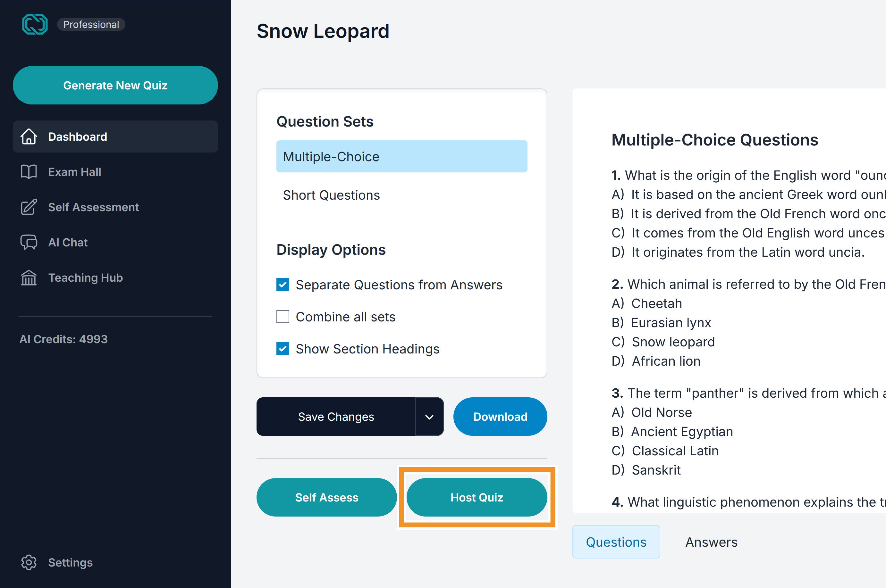This screenshot has width=886, height=588.
Task: Click the Self Assess button
Action: (327, 497)
